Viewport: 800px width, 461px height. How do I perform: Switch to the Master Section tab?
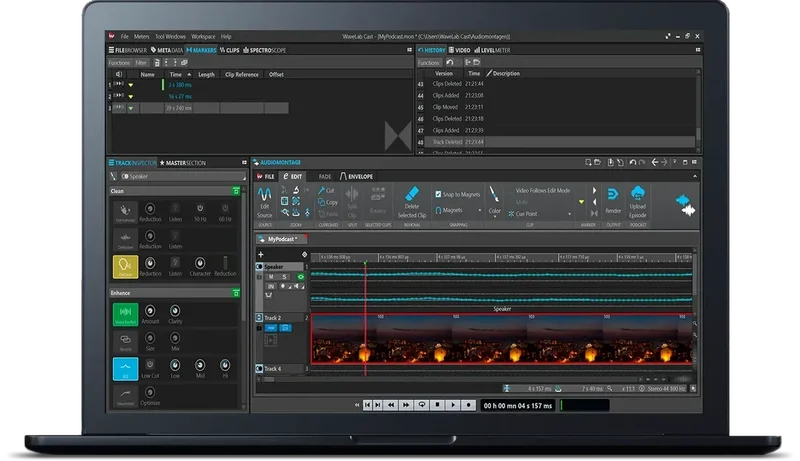(183, 163)
